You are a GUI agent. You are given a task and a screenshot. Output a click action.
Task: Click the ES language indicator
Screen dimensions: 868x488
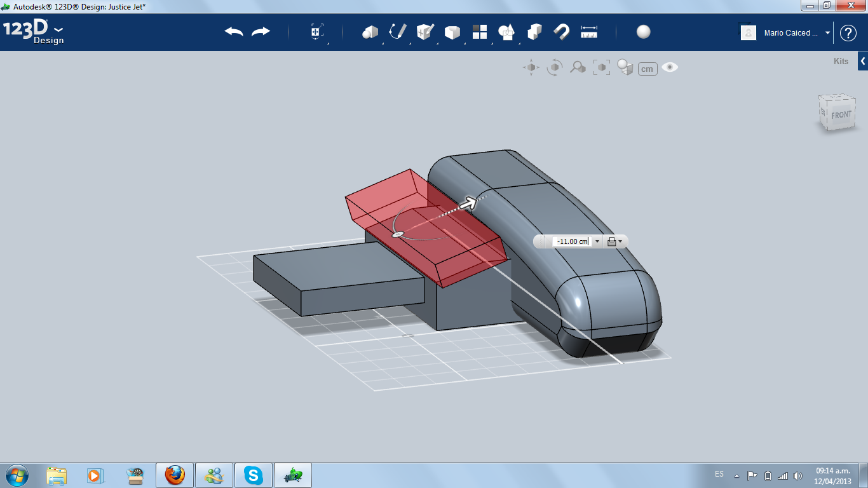(719, 474)
